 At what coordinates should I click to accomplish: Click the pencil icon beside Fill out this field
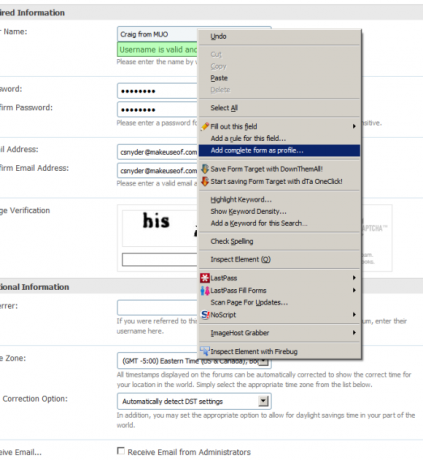(205, 127)
